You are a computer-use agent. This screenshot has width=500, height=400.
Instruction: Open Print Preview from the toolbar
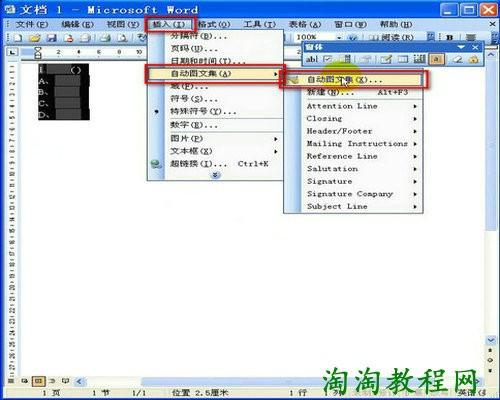[123, 38]
